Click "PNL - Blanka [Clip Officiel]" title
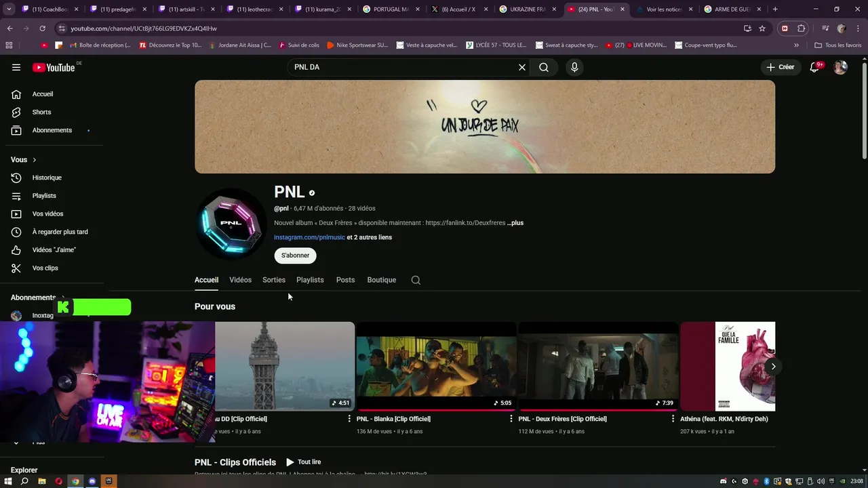This screenshot has height=488, width=868. pyautogui.click(x=393, y=419)
